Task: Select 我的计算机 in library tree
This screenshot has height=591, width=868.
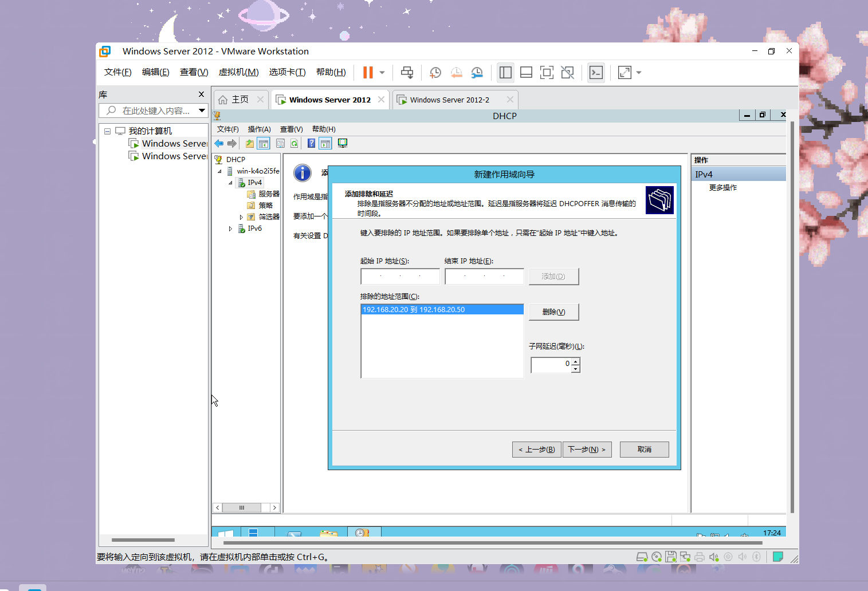Action: (150, 131)
